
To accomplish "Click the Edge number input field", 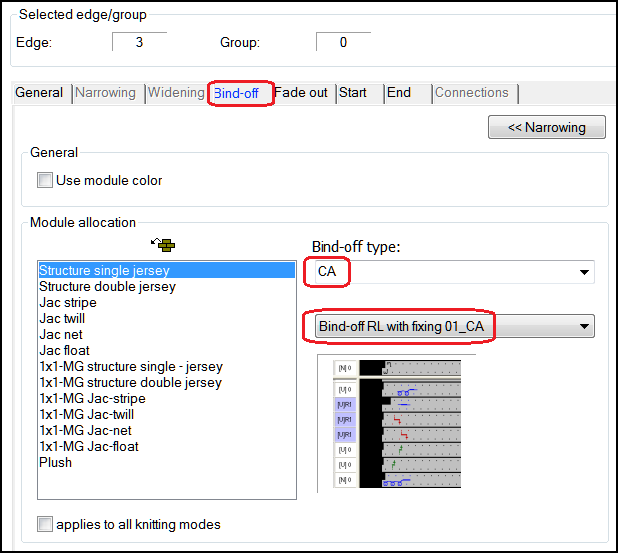I will [x=139, y=43].
